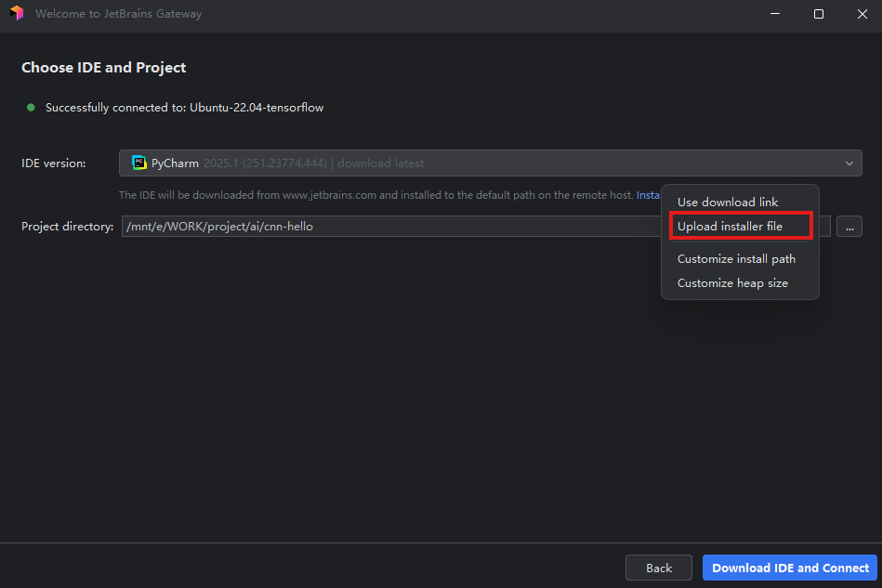This screenshot has height=588, width=882.
Task: Open the IDE version dropdown arrow
Action: click(849, 163)
